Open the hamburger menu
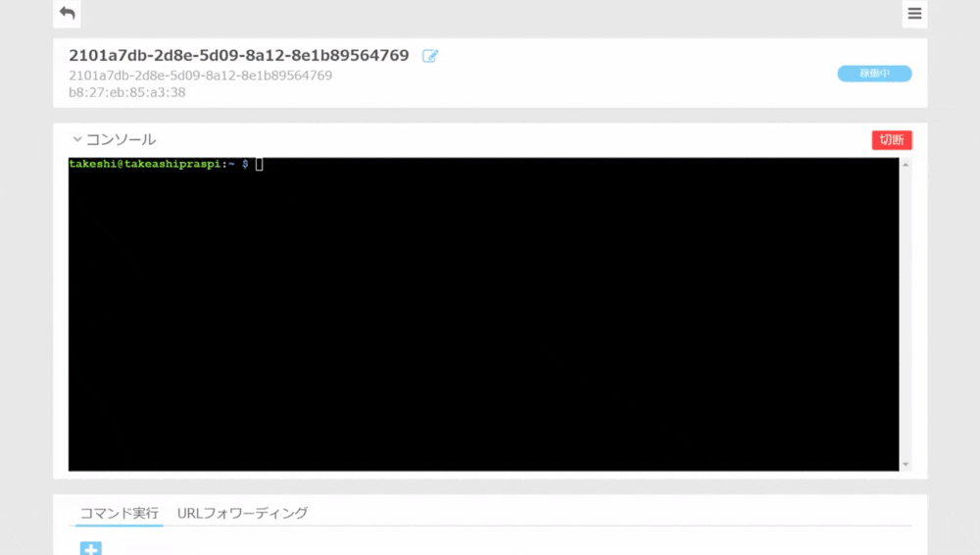This screenshot has height=555, width=980. (x=914, y=13)
